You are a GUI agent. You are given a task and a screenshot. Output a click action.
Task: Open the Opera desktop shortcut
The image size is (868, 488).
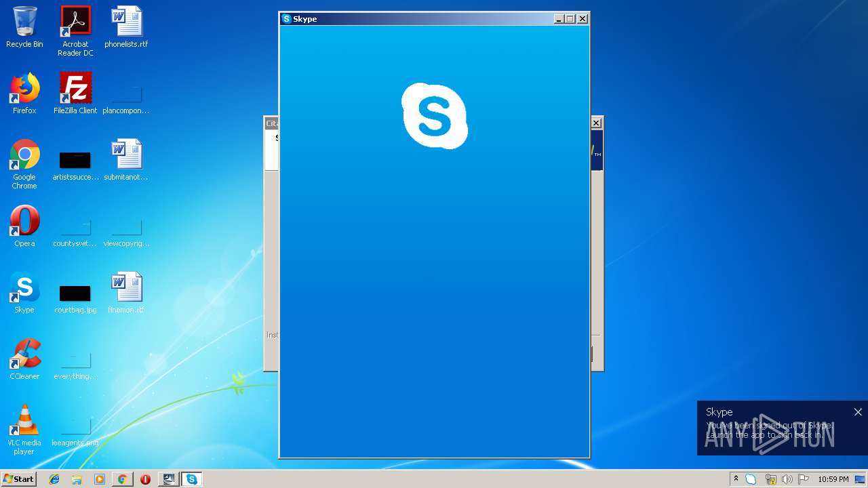pos(24,226)
